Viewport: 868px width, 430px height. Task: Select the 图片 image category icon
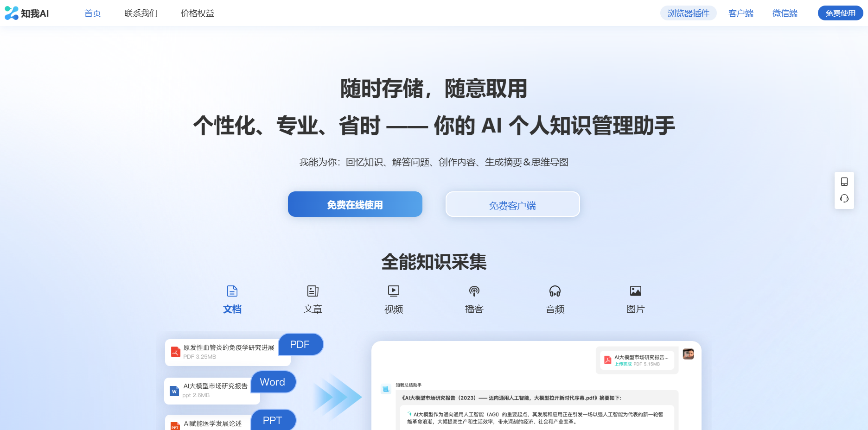[x=635, y=291]
